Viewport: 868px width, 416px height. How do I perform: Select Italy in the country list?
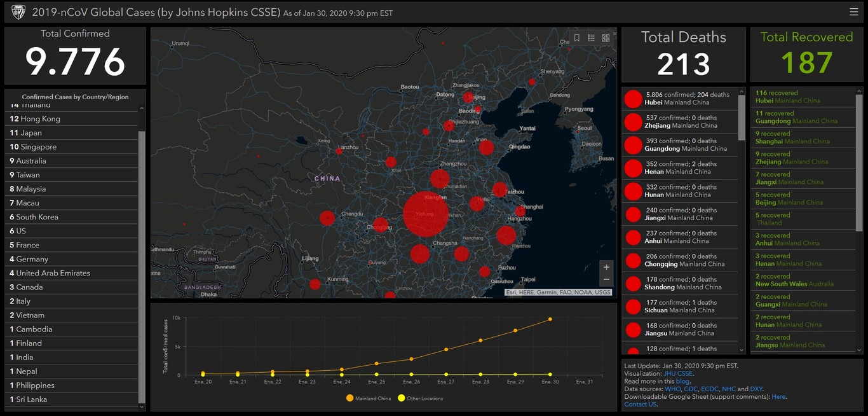pyautogui.click(x=71, y=301)
